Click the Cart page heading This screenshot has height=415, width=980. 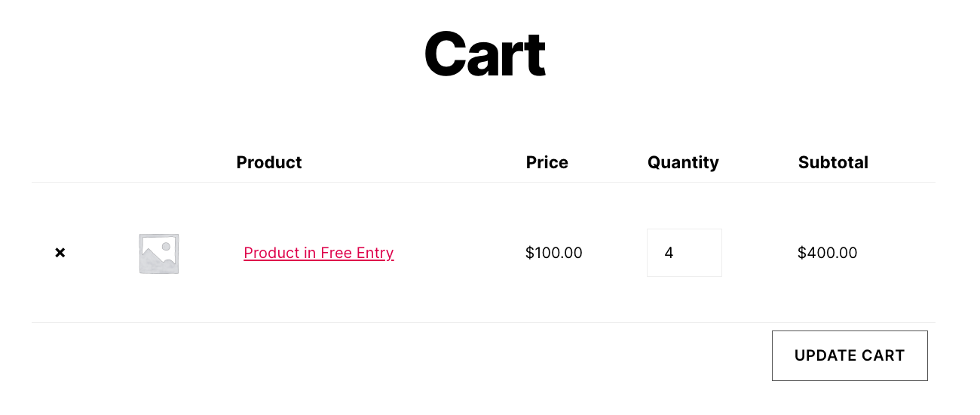(x=485, y=54)
